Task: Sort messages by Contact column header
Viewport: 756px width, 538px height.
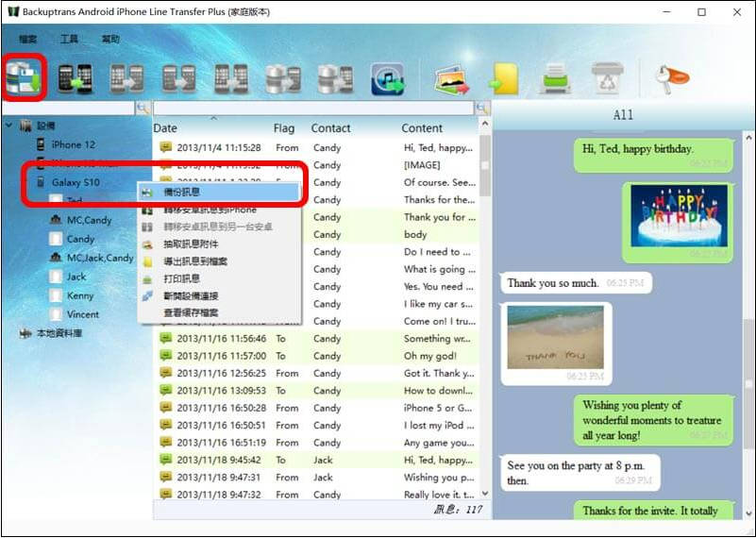Action: point(330,128)
